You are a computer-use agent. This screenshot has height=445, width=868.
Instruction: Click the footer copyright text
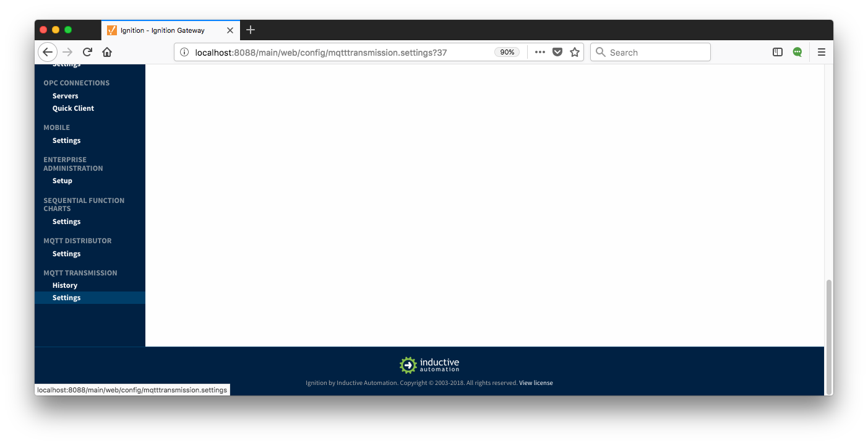click(411, 383)
